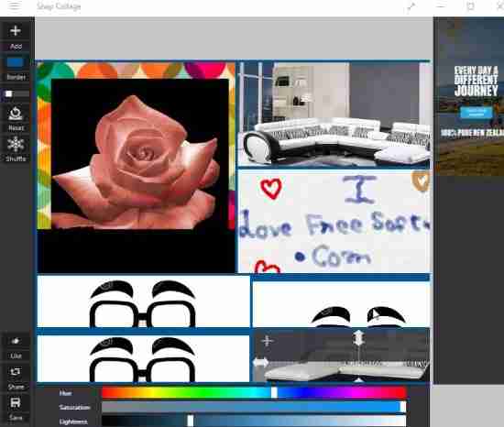This screenshot has width=504, height=427.
Task: Select upper-left eyebrows and glasses image
Action: (x=143, y=301)
